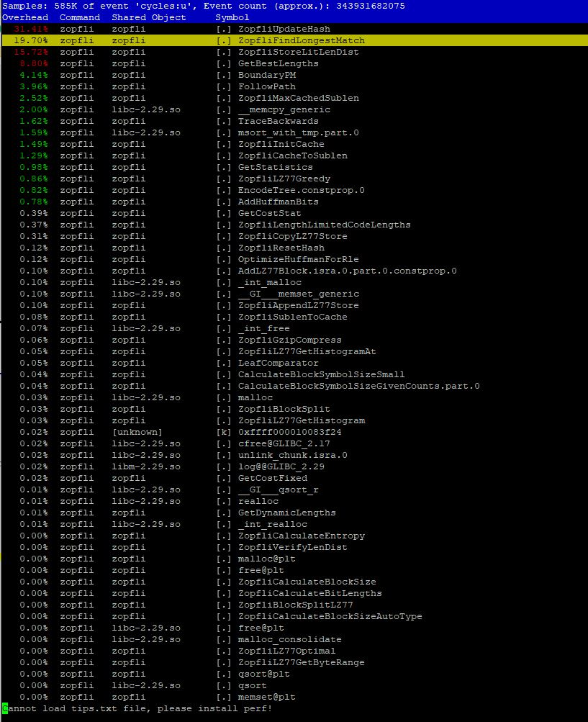Select the AddHuffmanBits symbol
This screenshot has width=588, height=722.
tap(278, 202)
